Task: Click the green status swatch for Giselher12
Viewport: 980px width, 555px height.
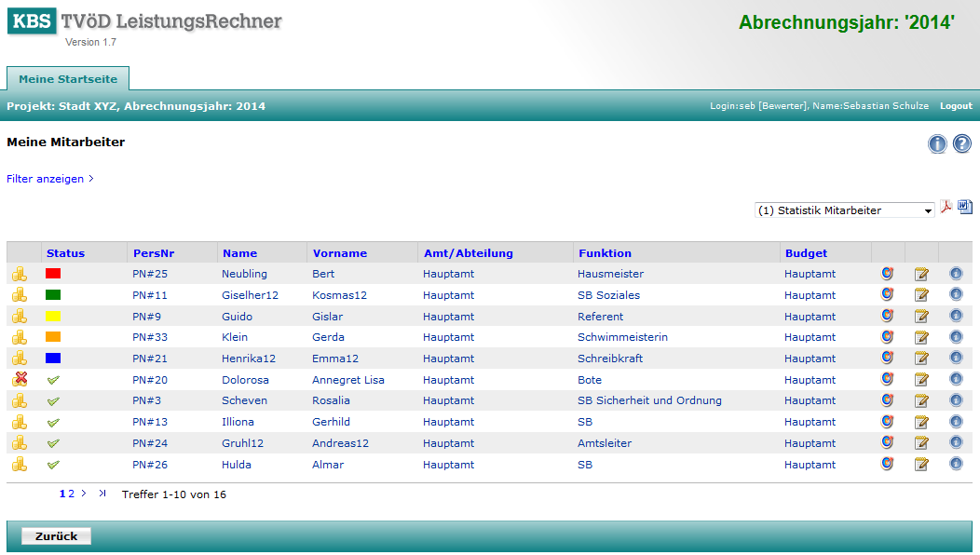Action: coord(53,294)
